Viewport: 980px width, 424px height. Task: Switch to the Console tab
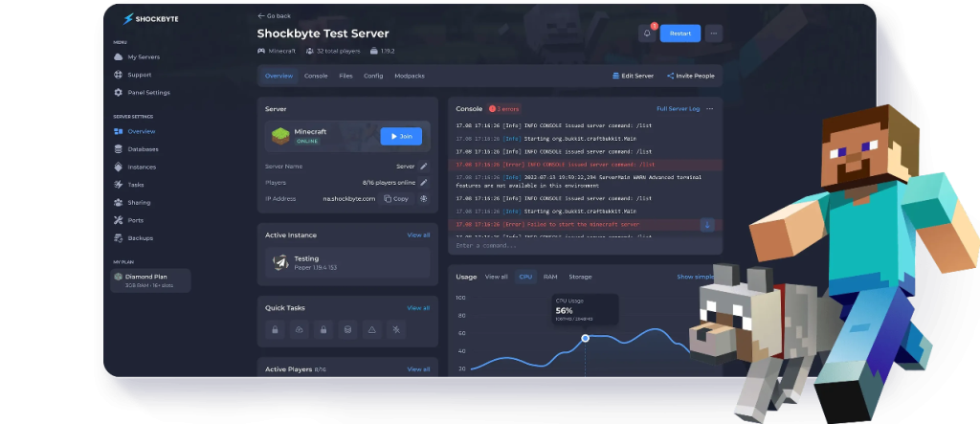[316, 76]
